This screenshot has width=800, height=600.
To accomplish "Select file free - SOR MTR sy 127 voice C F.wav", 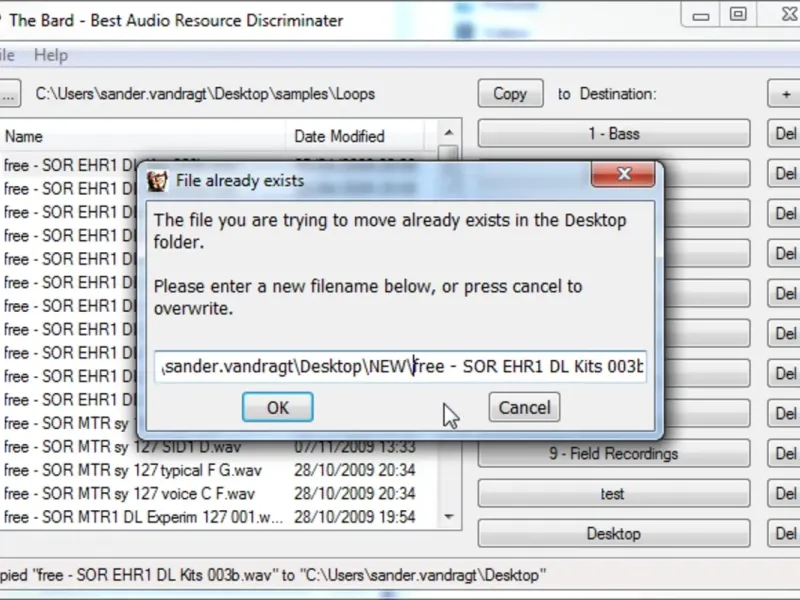I will 129,494.
